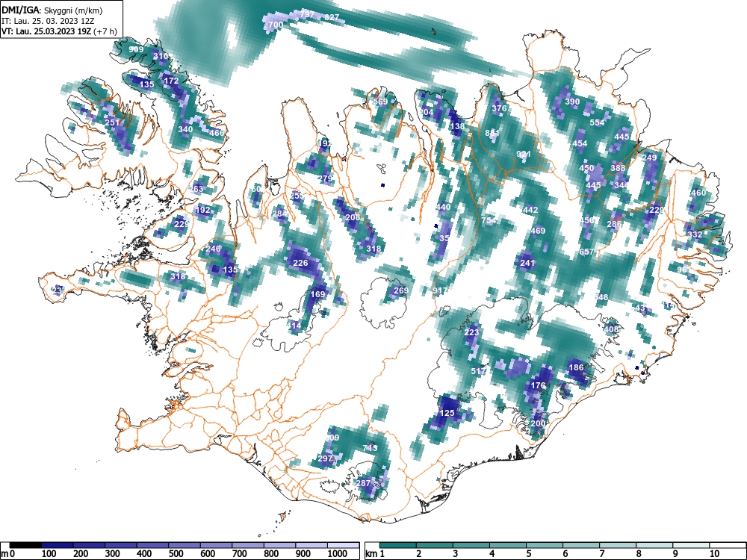
Task: Click the 249 visibility value
Action: [649, 158]
